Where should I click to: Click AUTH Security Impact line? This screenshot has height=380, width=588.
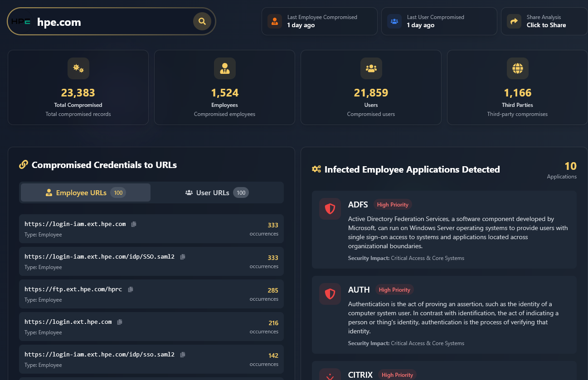pos(406,343)
